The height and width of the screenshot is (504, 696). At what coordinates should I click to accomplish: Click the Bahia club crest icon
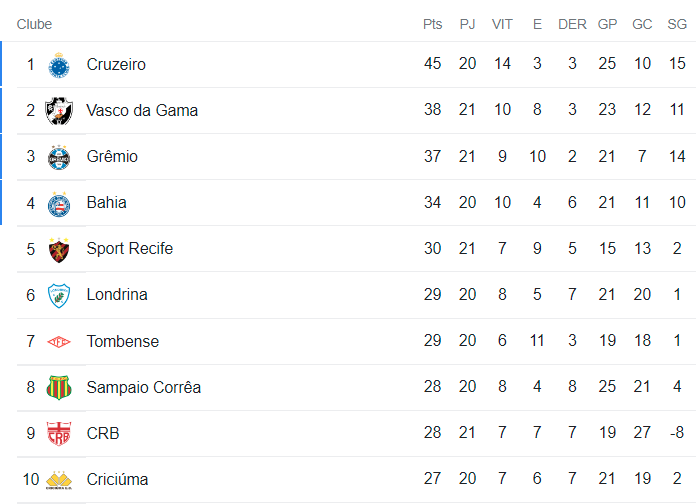tap(59, 203)
